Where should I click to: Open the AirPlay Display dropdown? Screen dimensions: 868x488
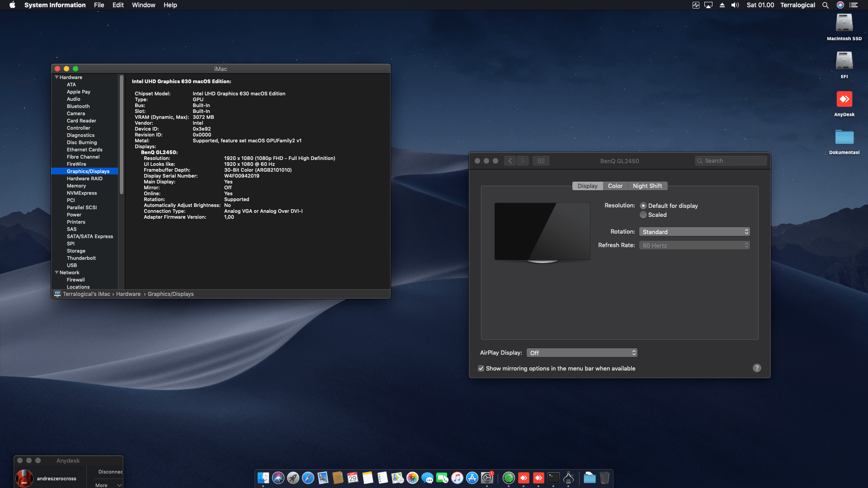(582, 352)
